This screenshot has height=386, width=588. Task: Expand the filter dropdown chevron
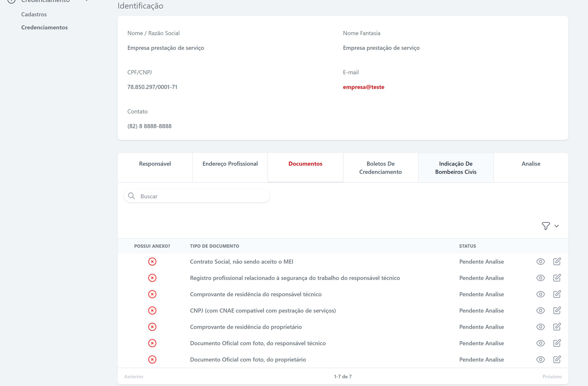556,226
